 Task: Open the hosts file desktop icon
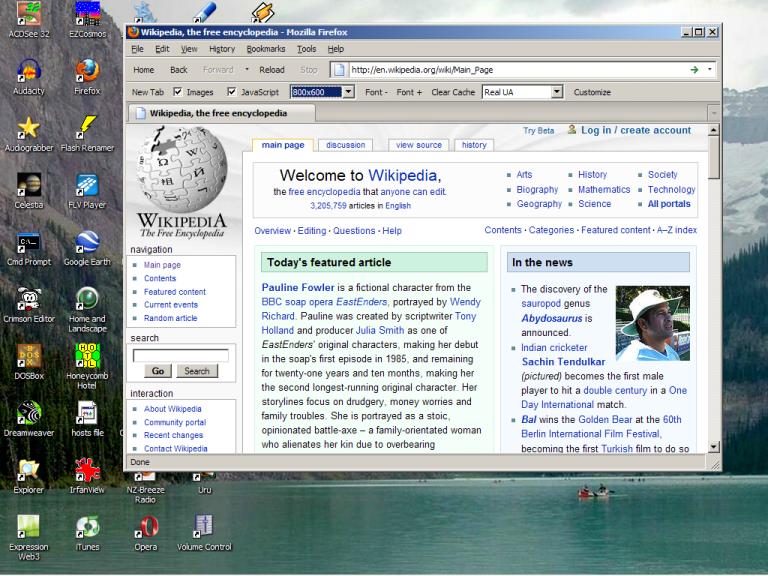coord(87,419)
